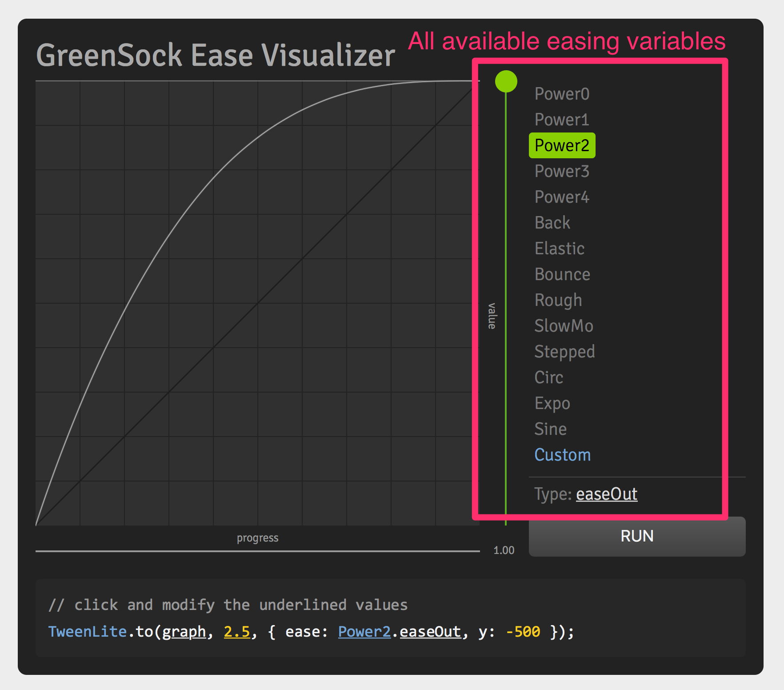Select the Power1 easing variable
Image resolution: width=784 pixels, height=690 pixels.
coord(562,119)
